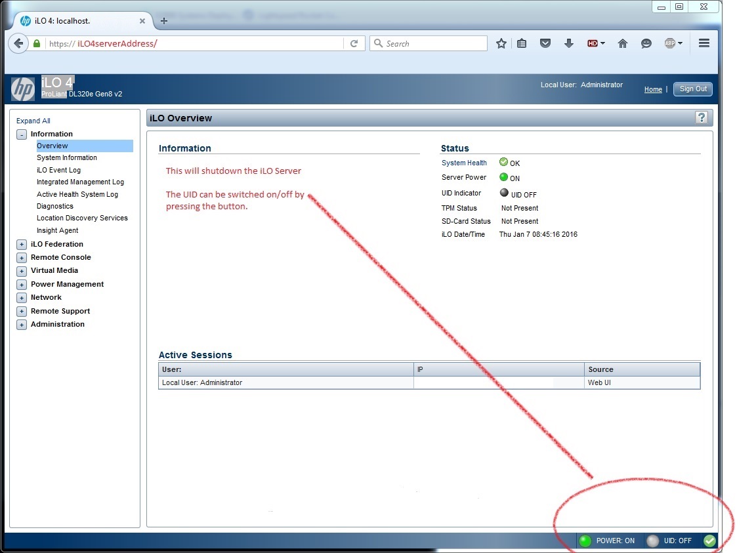The image size is (756, 553).
Task: Expand the Administration section
Action: 22,325
